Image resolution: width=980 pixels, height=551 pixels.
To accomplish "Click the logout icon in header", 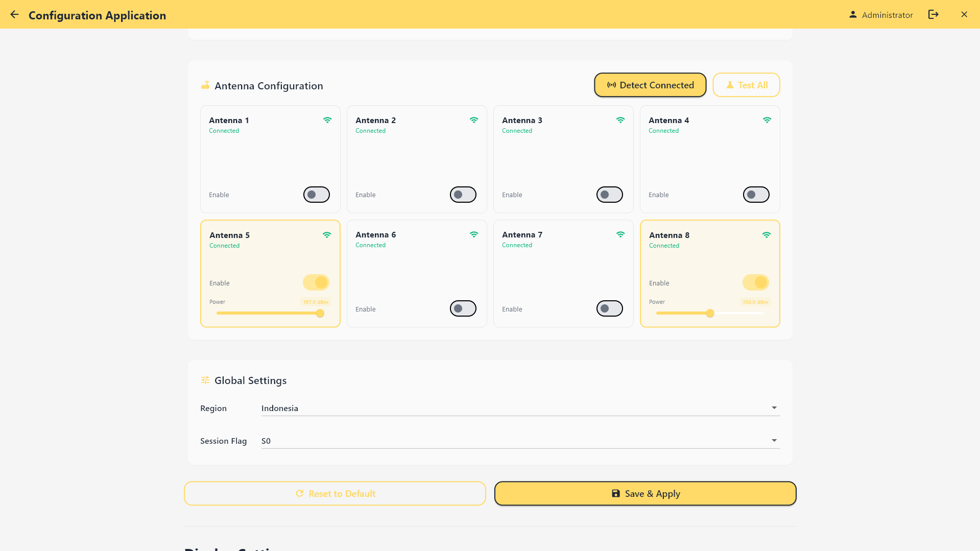I will point(933,15).
